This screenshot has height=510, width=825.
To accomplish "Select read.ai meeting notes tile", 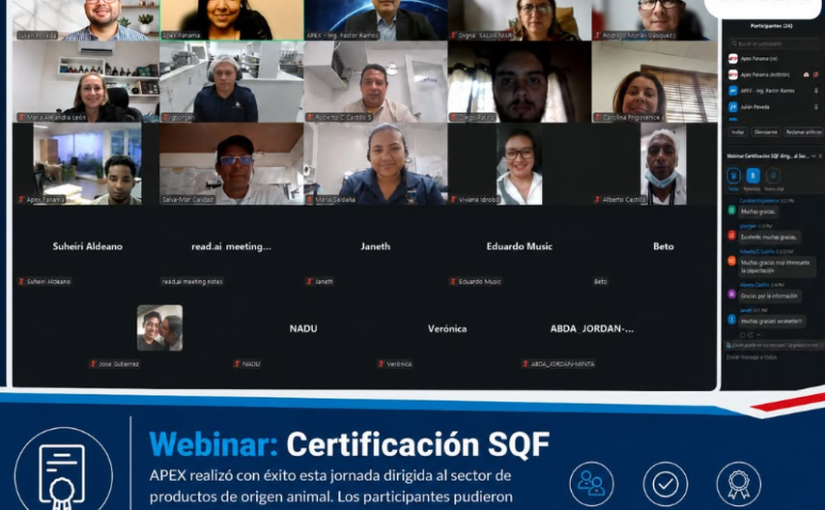I will [x=232, y=246].
